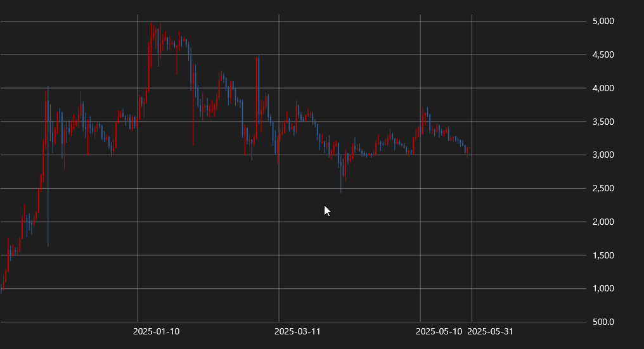Click the 3,500 price axis label
Image resolution: width=644 pixels, height=349 pixels.
[x=603, y=122]
